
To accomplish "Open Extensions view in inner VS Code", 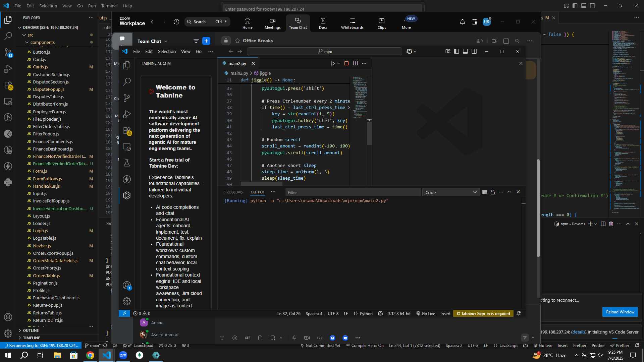I will pyautogui.click(x=127, y=131).
